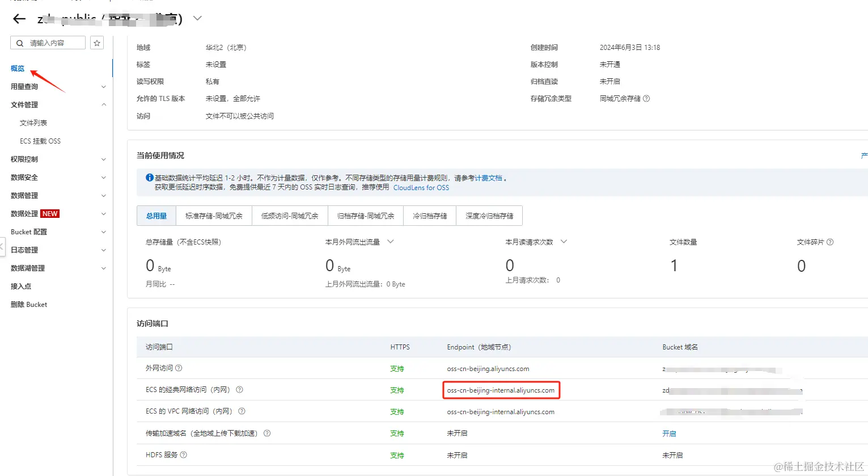Open the 本月外网流出流量 dropdown arrow
868x476 pixels.
click(391, 242)
